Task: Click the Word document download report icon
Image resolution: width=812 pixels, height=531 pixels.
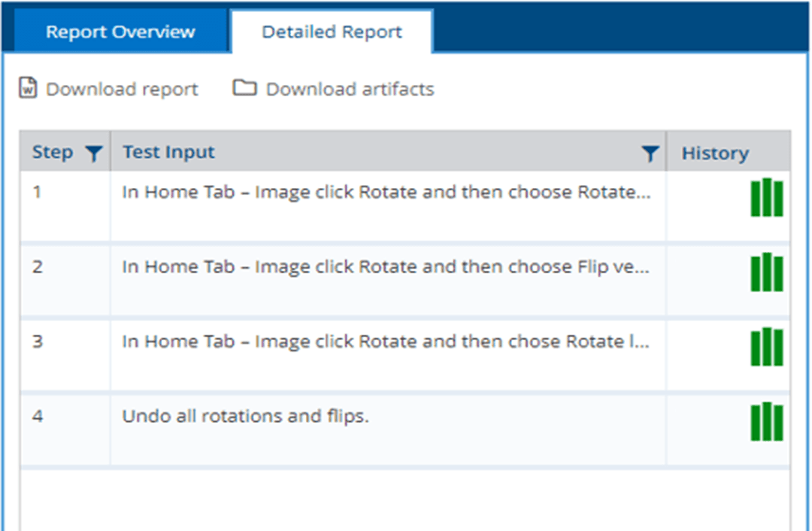Action: click(28, 89)
